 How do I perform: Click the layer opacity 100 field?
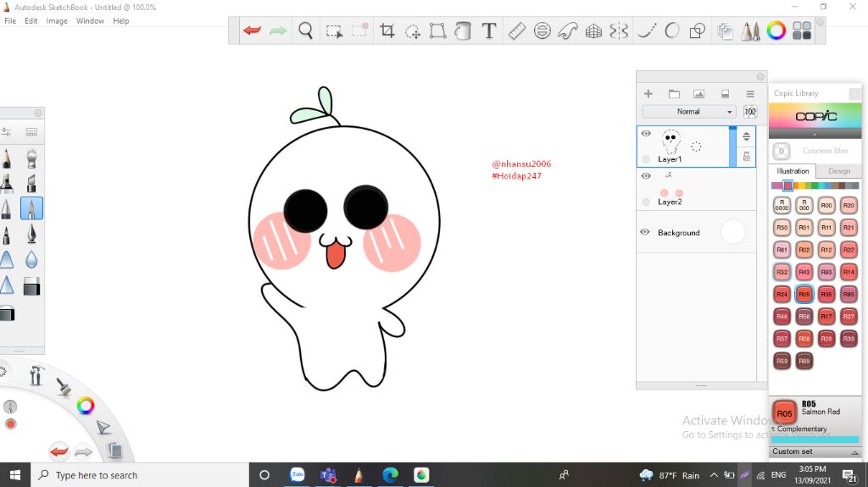[x=750, y=111]
